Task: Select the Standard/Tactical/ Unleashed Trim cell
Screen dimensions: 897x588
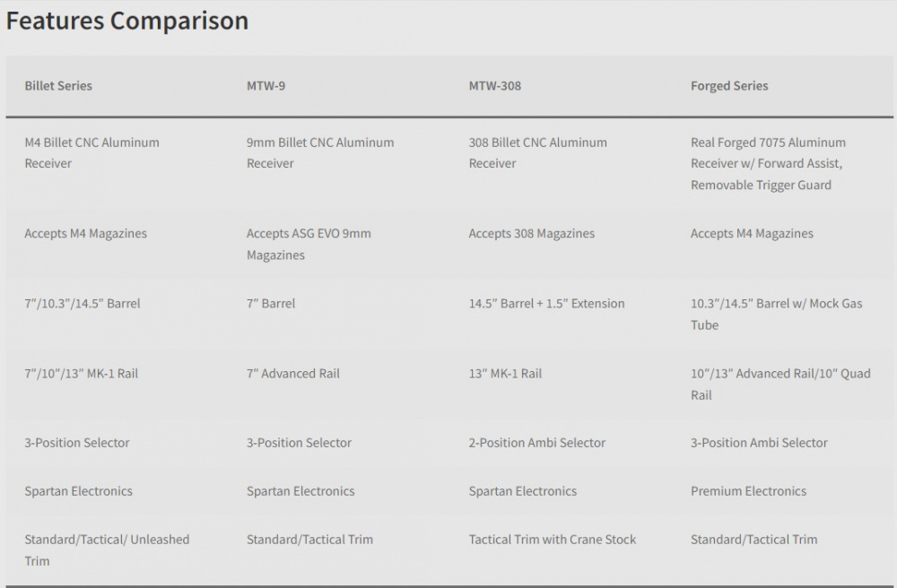Action: [107, 549]
